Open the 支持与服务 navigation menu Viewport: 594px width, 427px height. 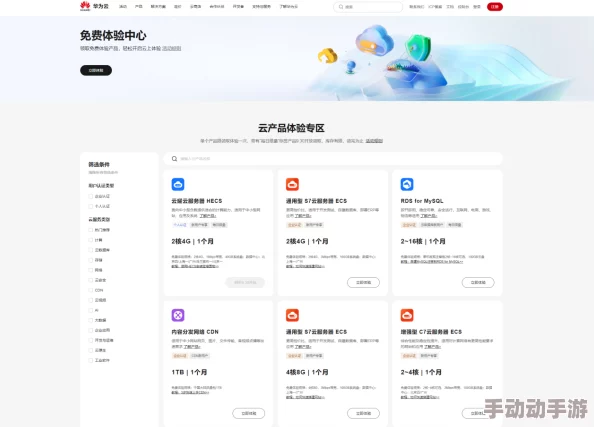(x=261, y=6)
